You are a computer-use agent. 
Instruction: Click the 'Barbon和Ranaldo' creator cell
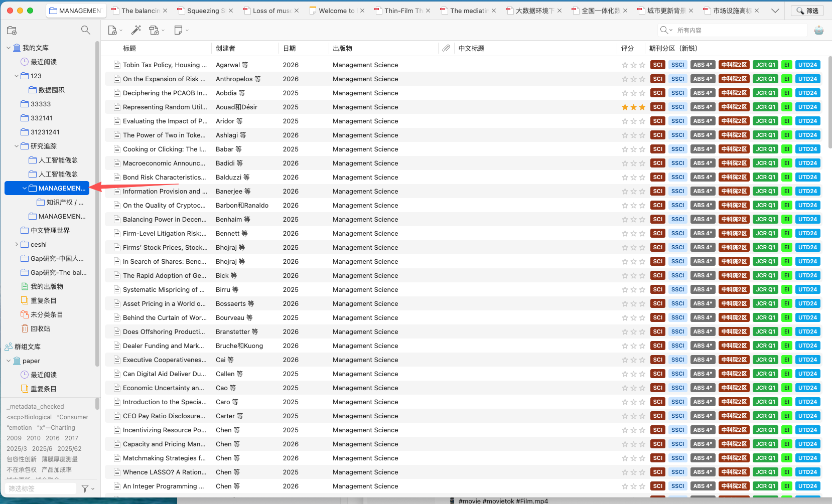tap(242, 205)
